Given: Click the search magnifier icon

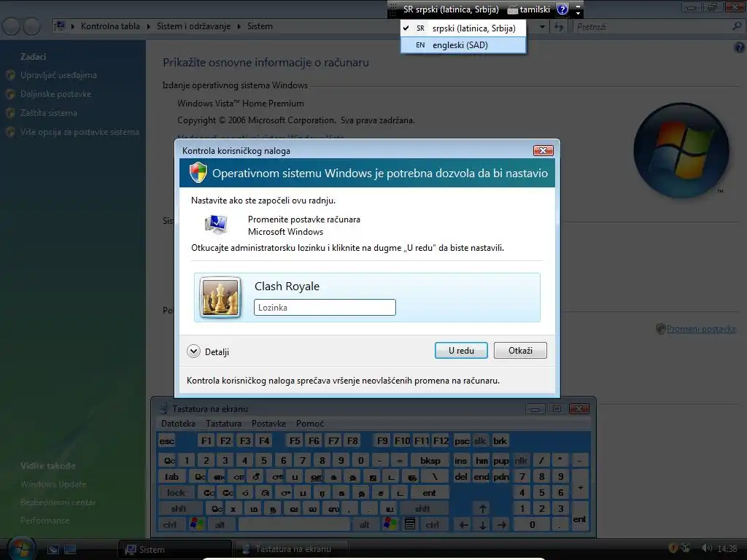Looking at the screenshot, I should coord(737,26).
